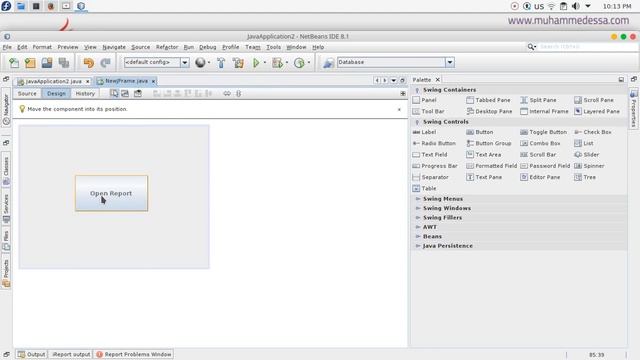The width and height of the screenshot is (640, 360).
Task: Switch to the JavaApplication2.java tab
Action: [x=53, y=81]
